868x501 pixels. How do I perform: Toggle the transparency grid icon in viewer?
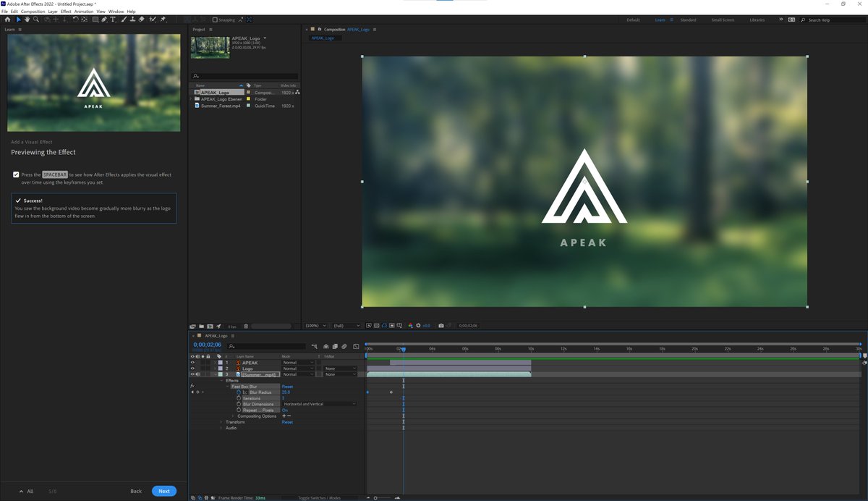click(377, 326)
